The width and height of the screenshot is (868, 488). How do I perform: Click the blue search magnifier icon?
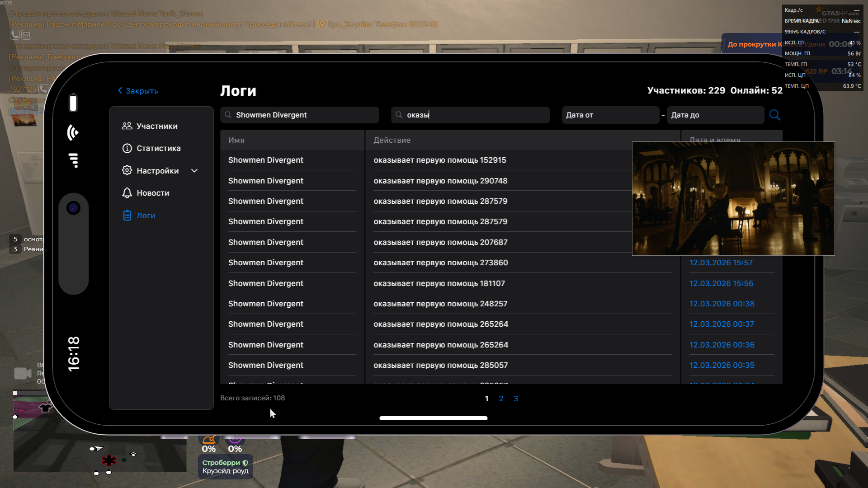(x=774, y=115)
